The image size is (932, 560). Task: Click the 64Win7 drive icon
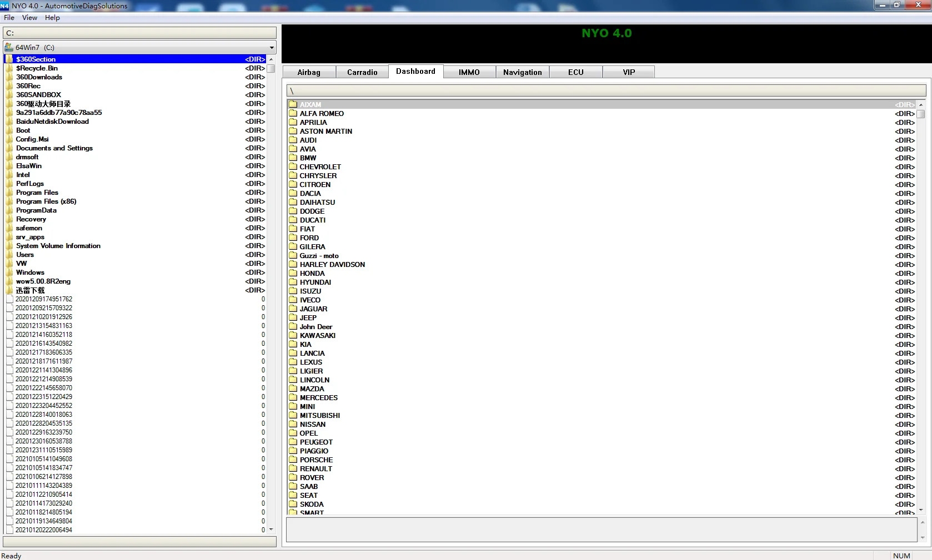click(x=9, y=47)
